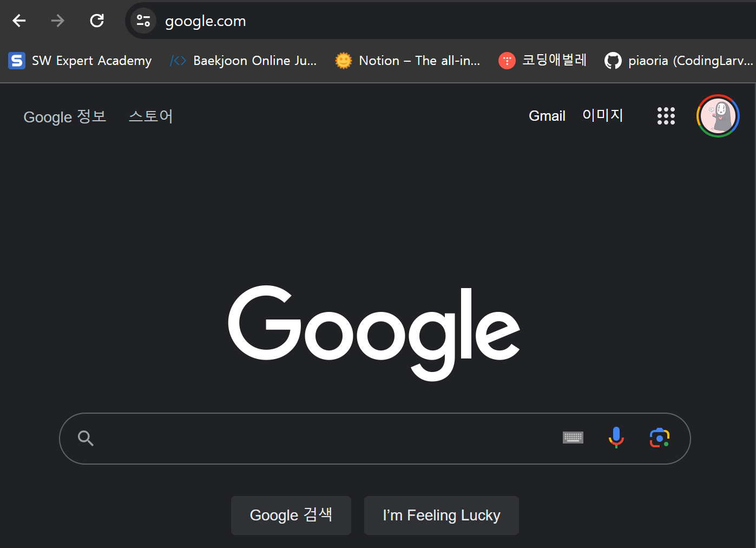Open the on-screen keyboard input tool
This screenshot has height=548, width=756.
pyautogui.click(x=573, y=438)
